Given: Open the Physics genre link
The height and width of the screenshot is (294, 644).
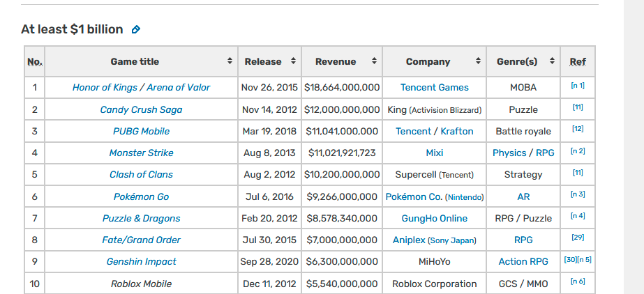Looking at the screenshot, I should click(509, 153).
